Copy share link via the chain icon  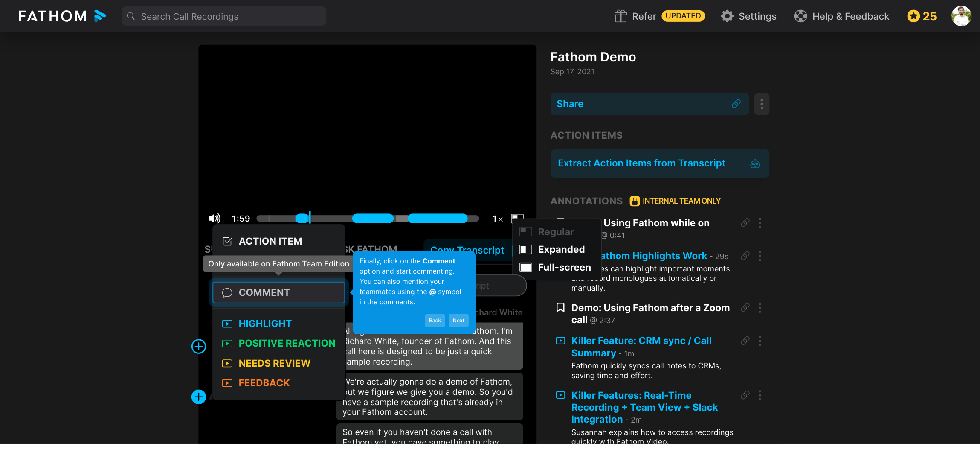736,104
